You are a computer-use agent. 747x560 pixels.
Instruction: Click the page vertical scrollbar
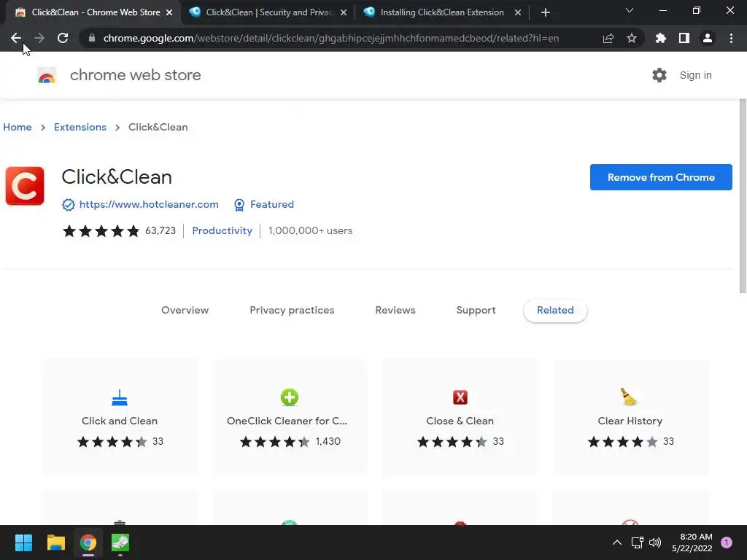pos(742,196)
